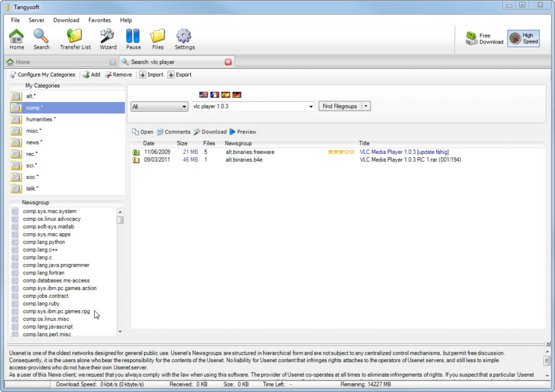Screen dimensions: 555x392
Task: Click the Find Filegroups button
Action: click(x=339, y=106)
